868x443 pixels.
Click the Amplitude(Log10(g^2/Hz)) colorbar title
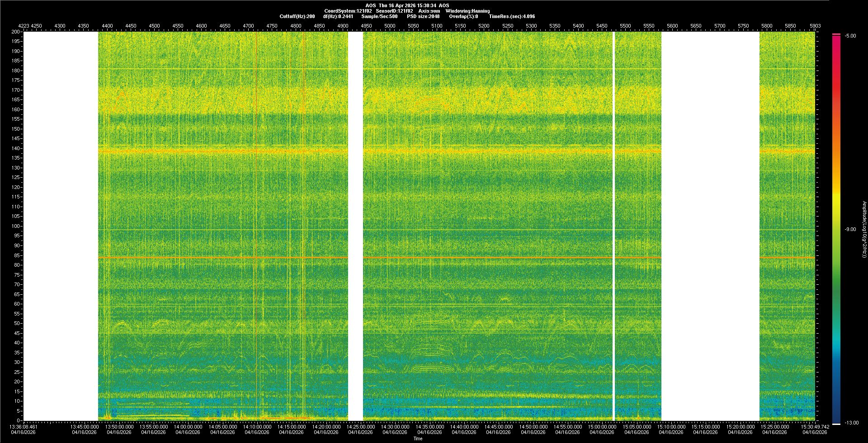coord(864,230)
